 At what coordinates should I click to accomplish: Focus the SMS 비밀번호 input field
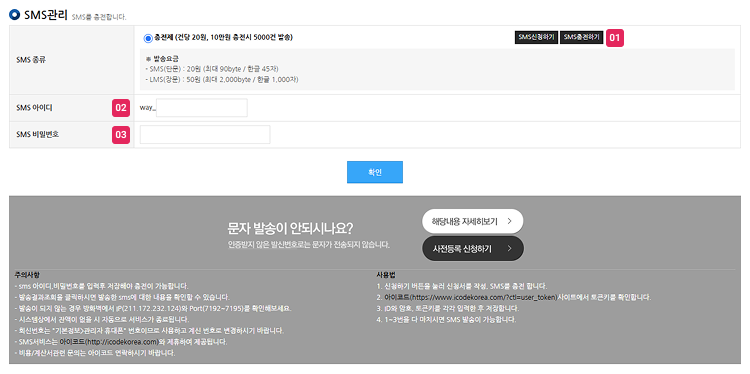205,134
